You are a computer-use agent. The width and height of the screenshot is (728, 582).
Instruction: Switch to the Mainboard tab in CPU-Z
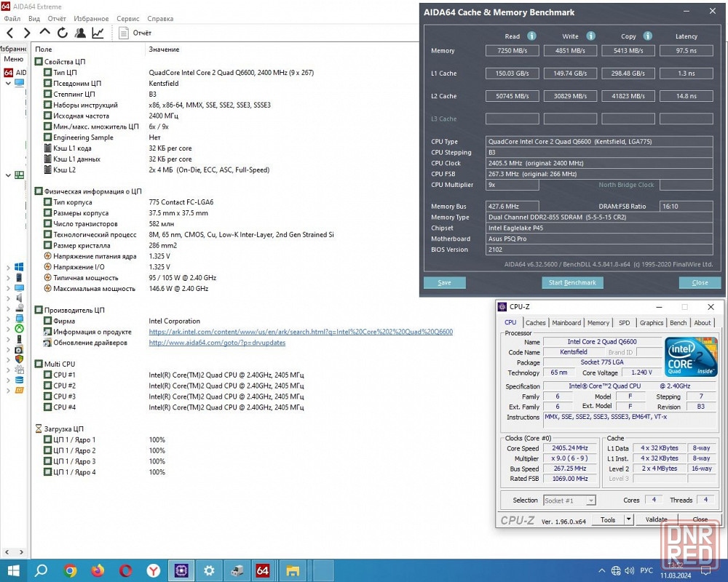[x=566, y=322]
